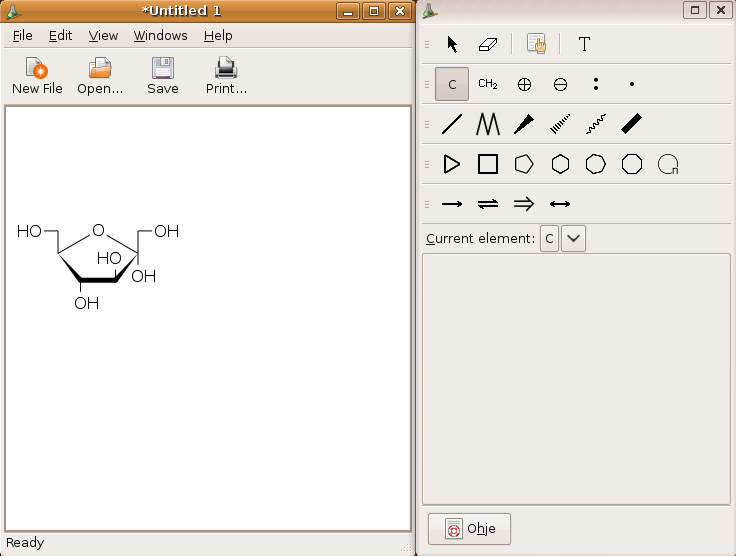Select the Eraser tool
Screen dimensions: 736x556
tap(488, 44)
